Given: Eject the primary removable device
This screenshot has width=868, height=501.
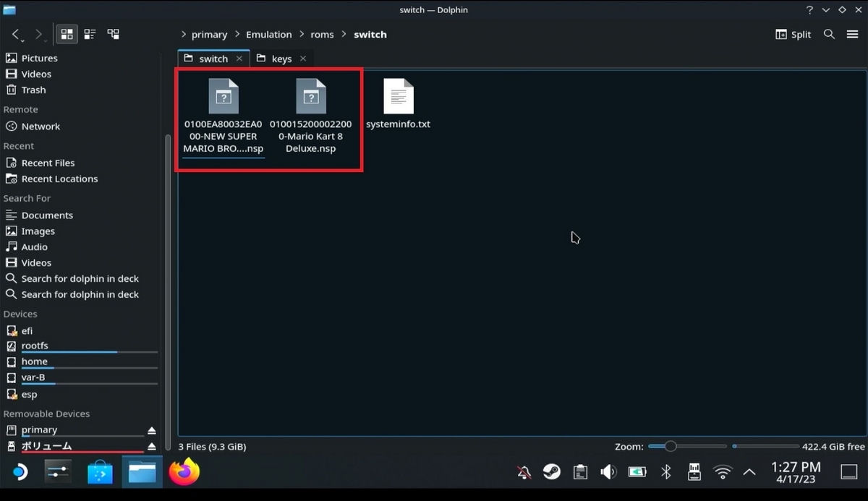Looking at the screenshot, I should pos(152,430).
